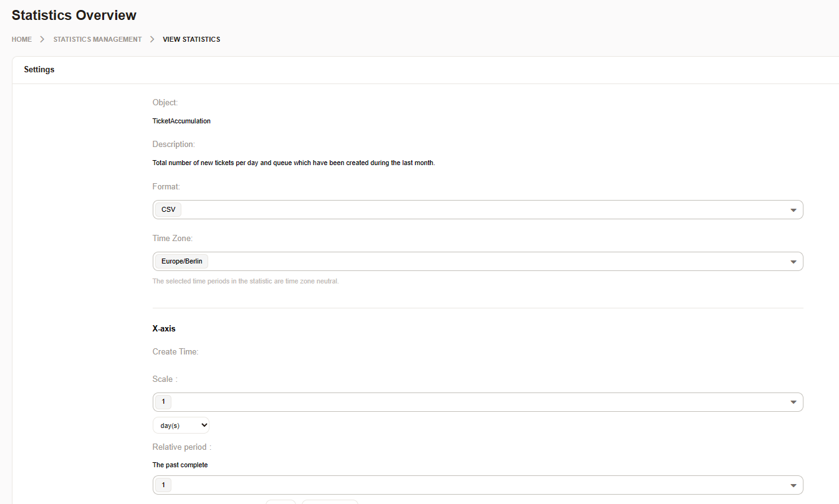Viewport: 839px width, 504px height.
Task: Click the VIEW STATISTICS breadcrumb item
Action: [x=191, y=39]
